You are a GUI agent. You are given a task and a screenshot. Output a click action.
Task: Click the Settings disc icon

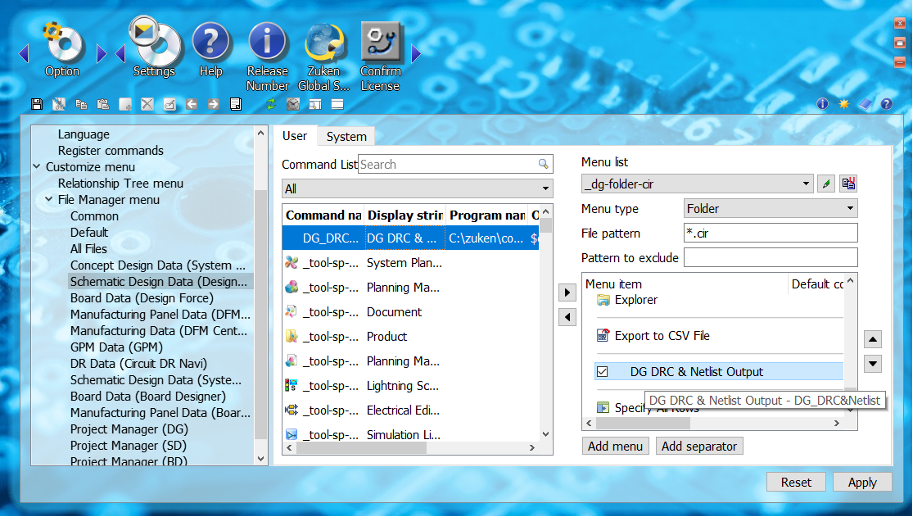click(x=155, y=45)
